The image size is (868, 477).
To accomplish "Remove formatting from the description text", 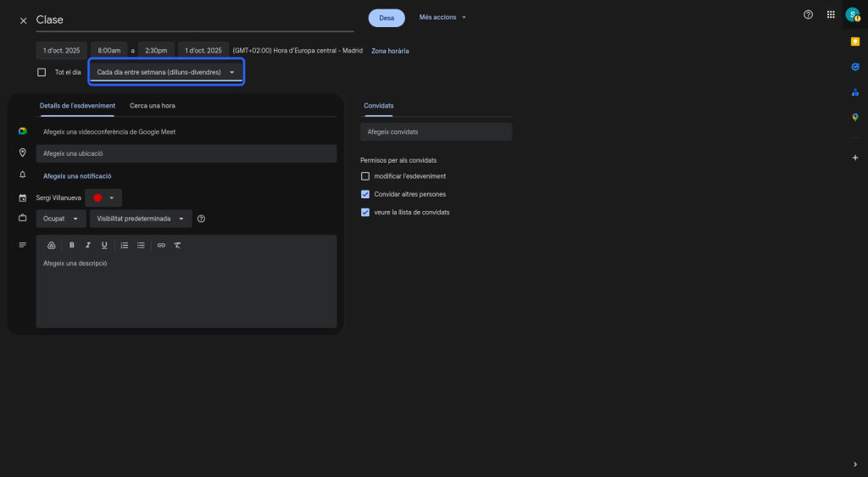I will (177, 245).
